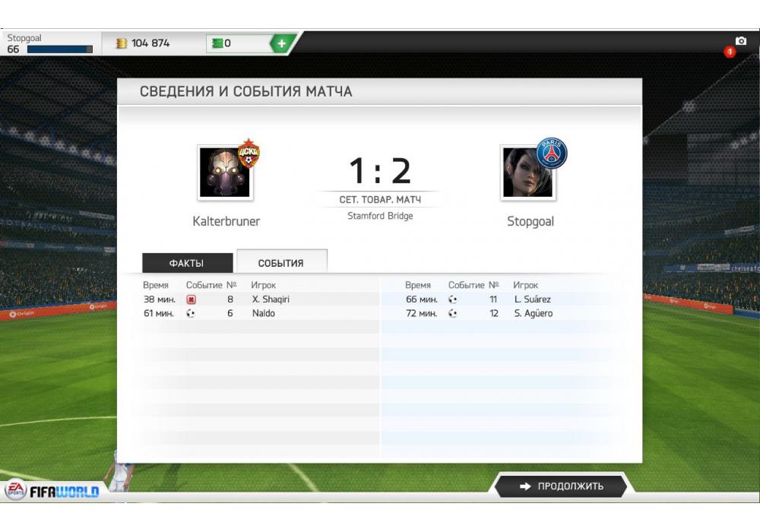Click the level 66 experience progress bar
This screenshot has width=760, height=532.
pyautogui.click(x=59, y=49)
